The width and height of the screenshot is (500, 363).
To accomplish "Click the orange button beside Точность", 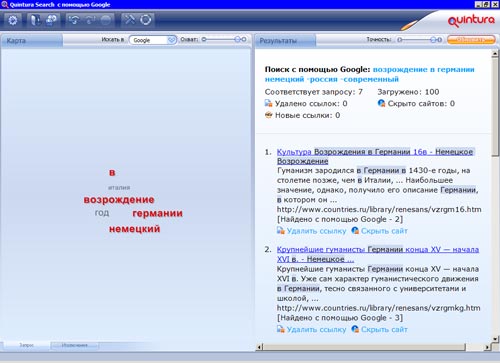I will [471, 40].
